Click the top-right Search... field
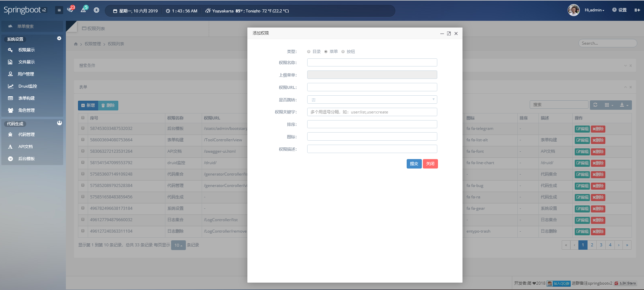The width and height of the screenshot is (644, 290). (608, 43)
